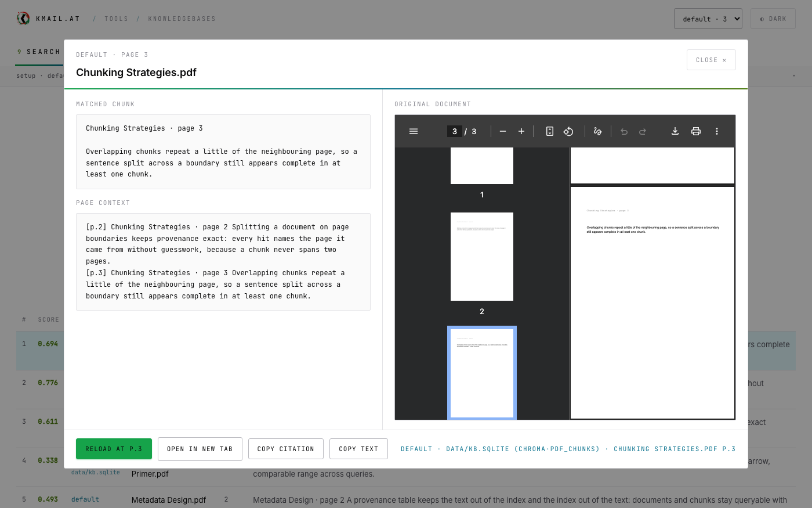Viewport: 812px width, 508px height.
Task: Click Copy Citation button
Action: click(x=286, y=449)
